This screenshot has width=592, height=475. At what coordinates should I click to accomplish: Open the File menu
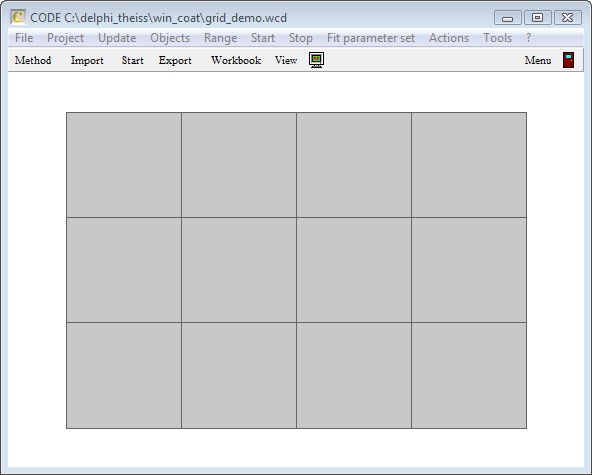24,38
